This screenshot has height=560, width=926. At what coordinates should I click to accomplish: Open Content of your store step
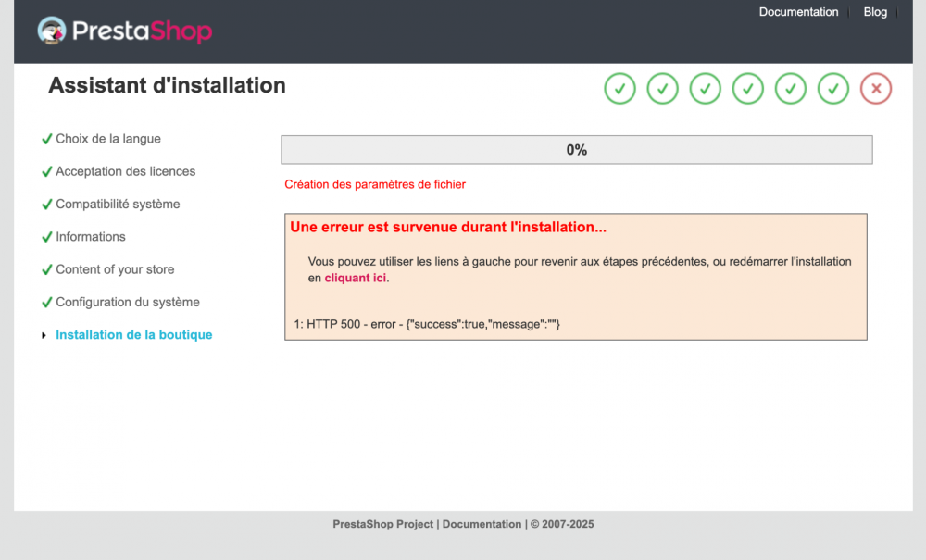coord(115,269)
